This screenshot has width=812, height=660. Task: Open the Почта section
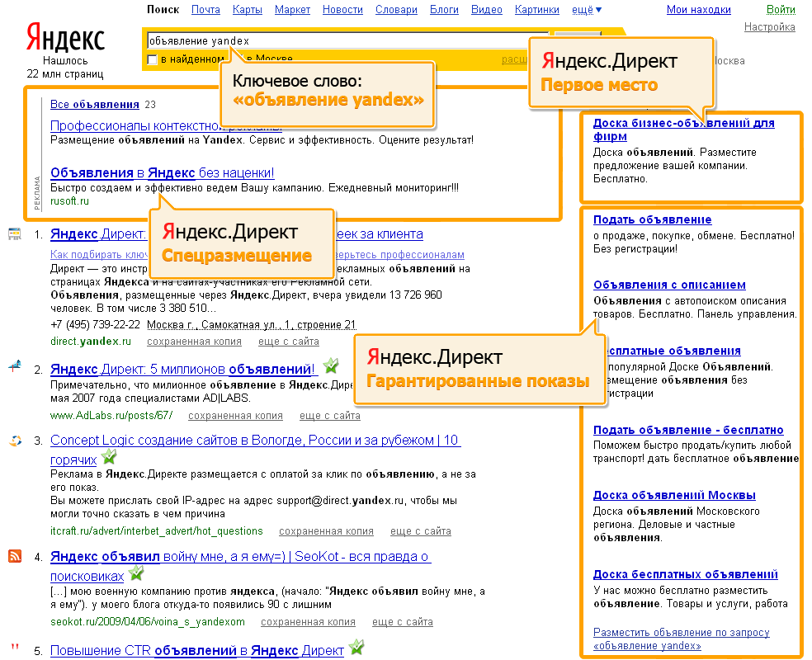pyautogui.click(x=205, y=10)
